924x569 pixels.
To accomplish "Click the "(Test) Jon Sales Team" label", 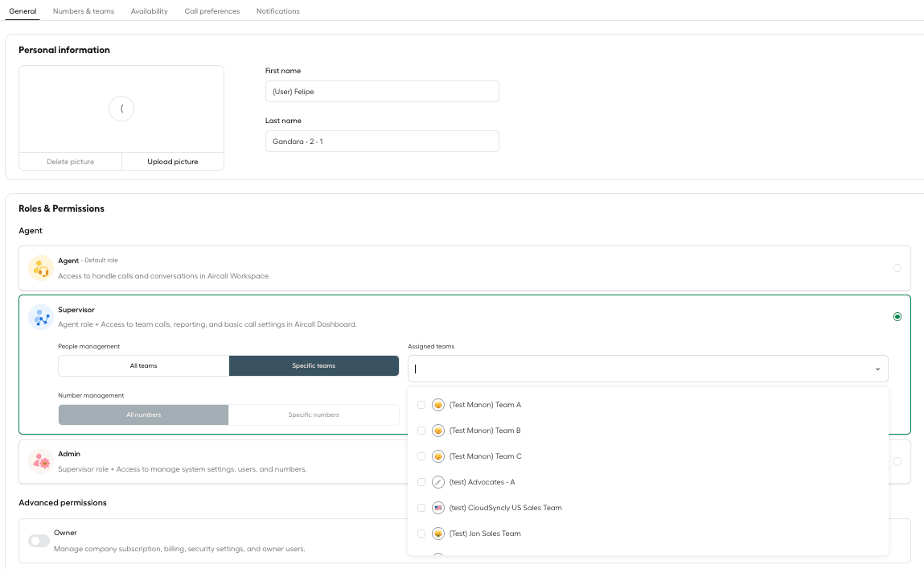I will click(485, 534).
